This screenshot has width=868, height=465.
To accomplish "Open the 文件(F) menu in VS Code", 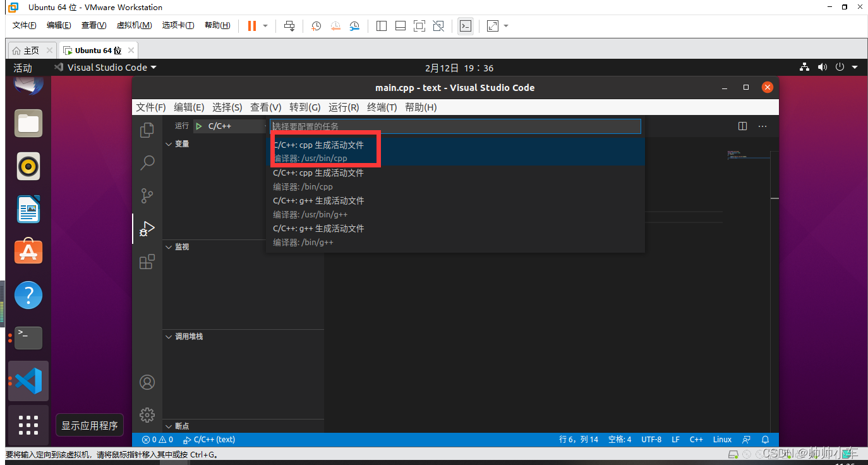I will (x=151, y=107).
